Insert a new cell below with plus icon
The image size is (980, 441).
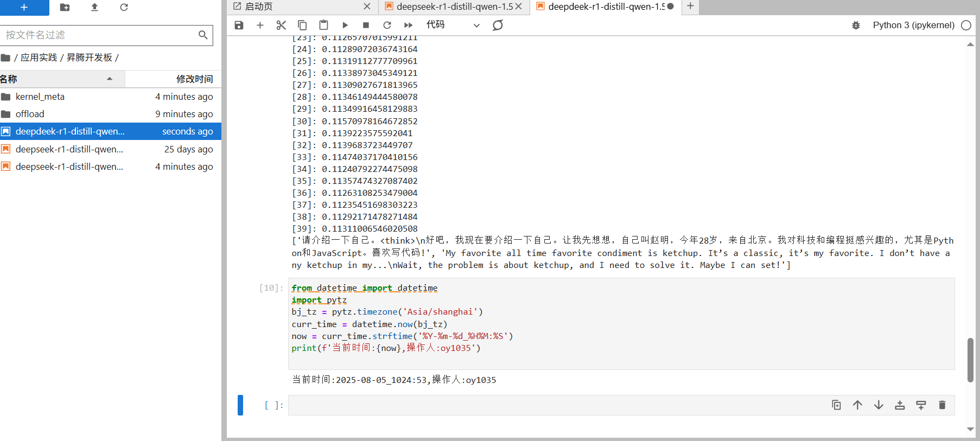260,25
